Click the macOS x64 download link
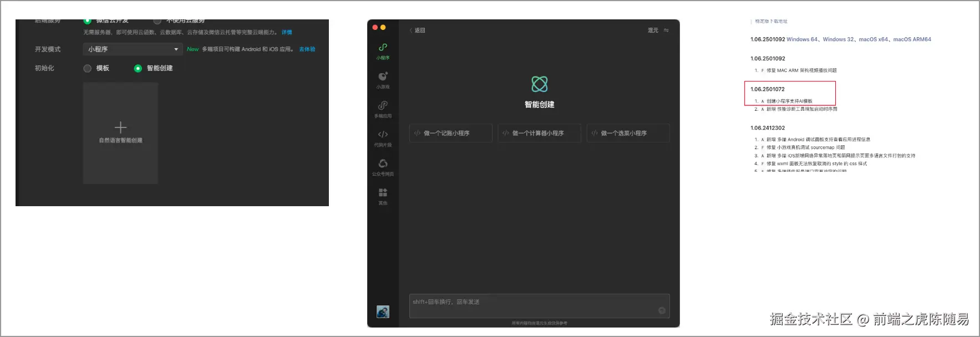 [x=874, y=39]
